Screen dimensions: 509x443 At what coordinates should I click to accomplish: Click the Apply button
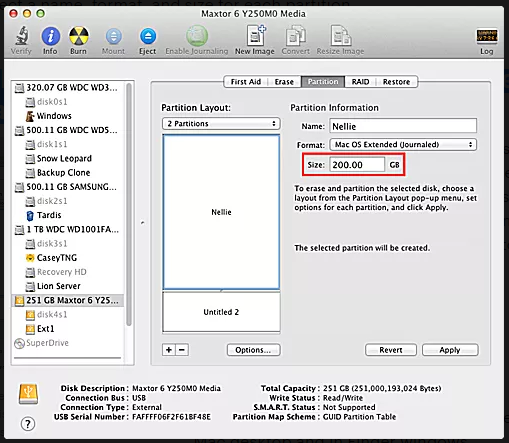click(450, 350)
